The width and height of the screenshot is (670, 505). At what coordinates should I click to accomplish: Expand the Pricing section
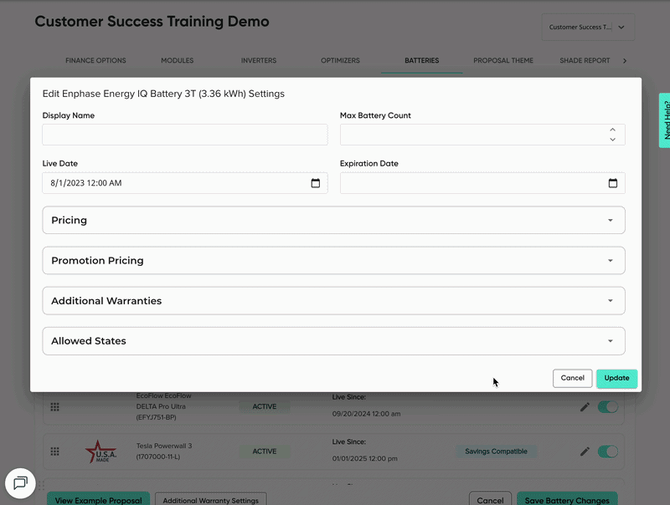pyautogui.click(x=333, y=220)
